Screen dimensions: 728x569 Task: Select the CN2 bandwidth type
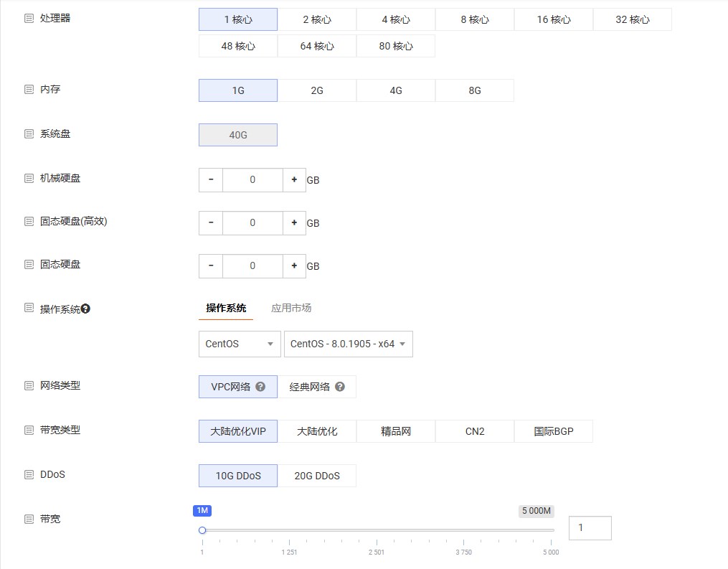(x=474, y=431)
